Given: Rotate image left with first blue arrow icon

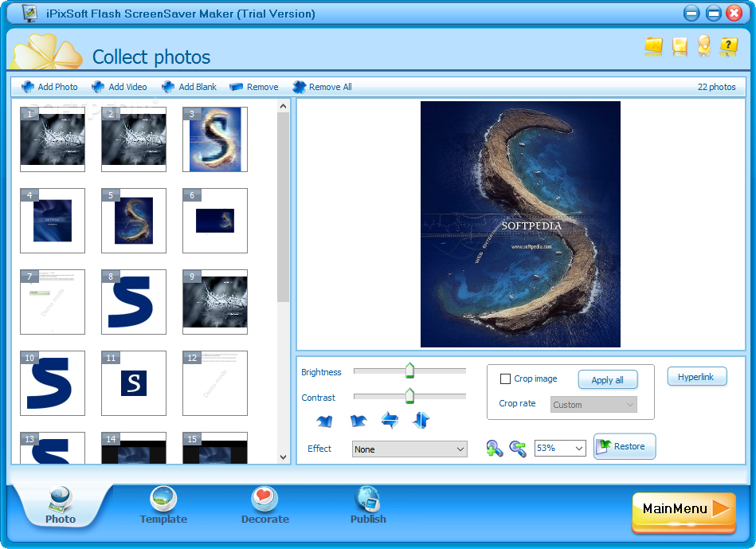Looking at the screenshot, I should point(324,421).
